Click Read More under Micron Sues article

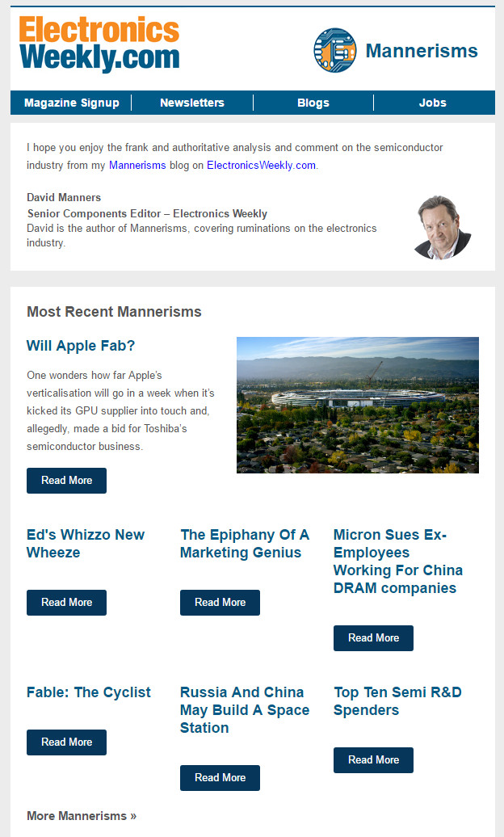click(x=373, y=638)
